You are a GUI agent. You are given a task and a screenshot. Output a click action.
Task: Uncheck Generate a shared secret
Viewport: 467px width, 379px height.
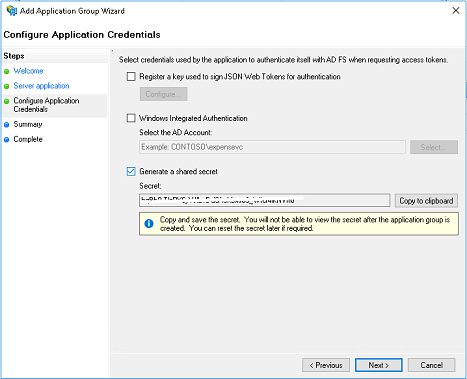pyautogui.click(x=131, y=171)
